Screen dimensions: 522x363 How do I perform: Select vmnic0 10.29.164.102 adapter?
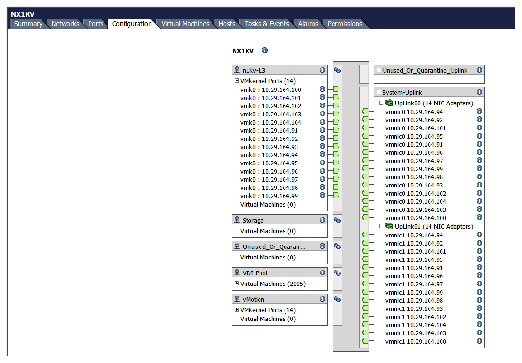[x=415, y=193]
